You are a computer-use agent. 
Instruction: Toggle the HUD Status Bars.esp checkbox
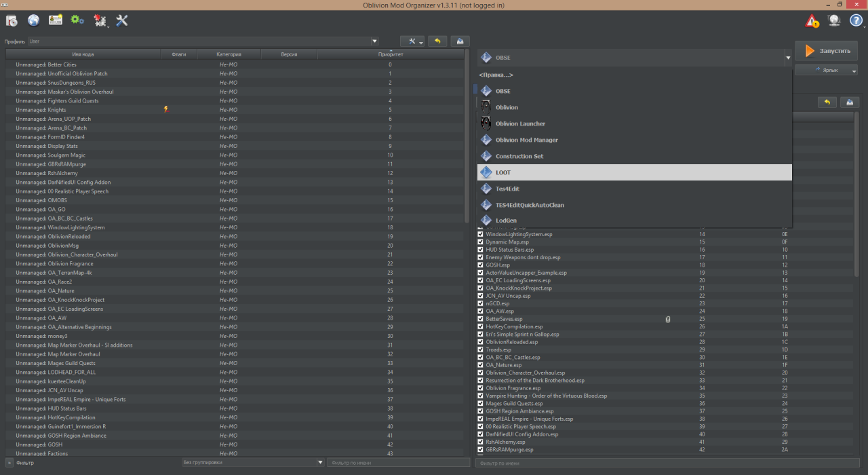click(481, 250)
